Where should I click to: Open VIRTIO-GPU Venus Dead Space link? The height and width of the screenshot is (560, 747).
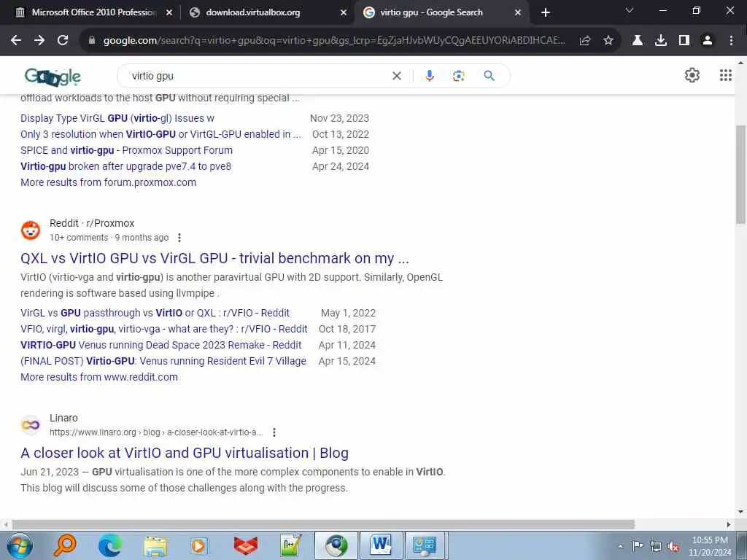click(x=160, y=345)
